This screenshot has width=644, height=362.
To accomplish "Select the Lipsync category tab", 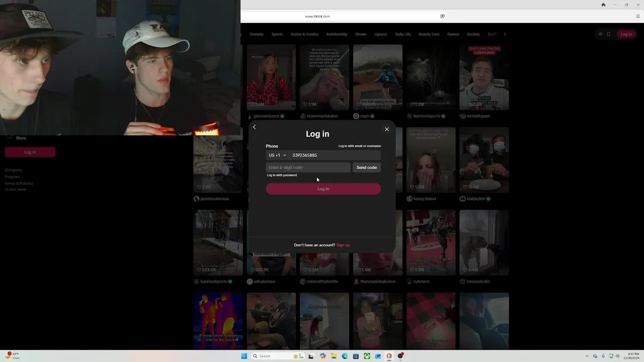I will [381, 34].
